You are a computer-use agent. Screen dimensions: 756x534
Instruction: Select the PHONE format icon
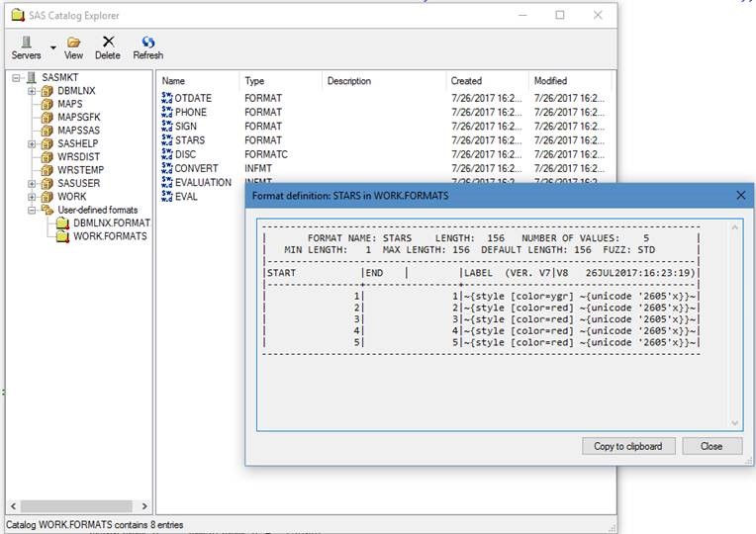(167, 112)
